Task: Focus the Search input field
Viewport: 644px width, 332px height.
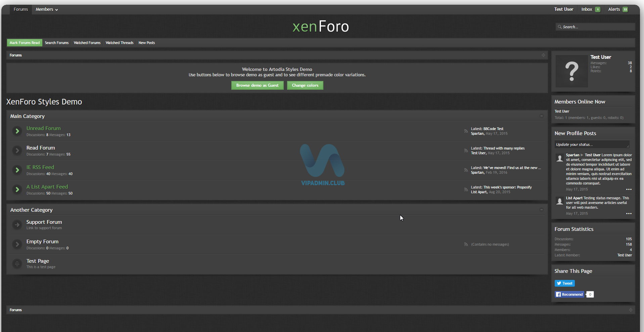Action: pos(595,27)
